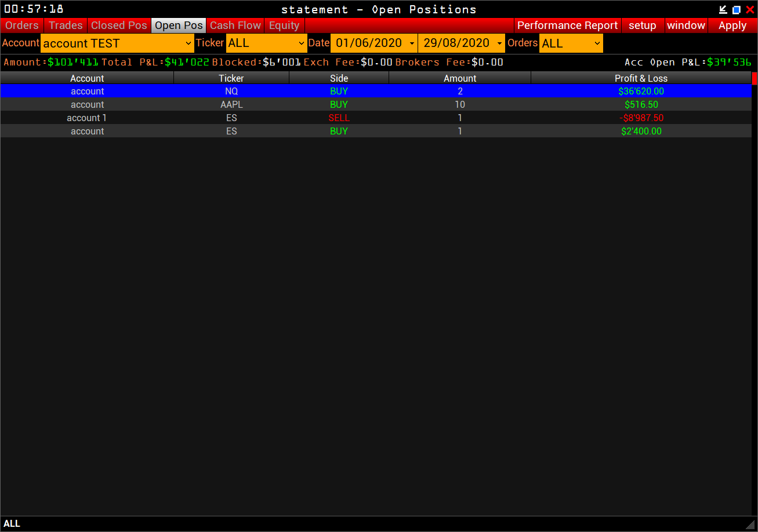Switch to the Orders tab
Screen dimensions: 758x532
[x=22, y=25]
